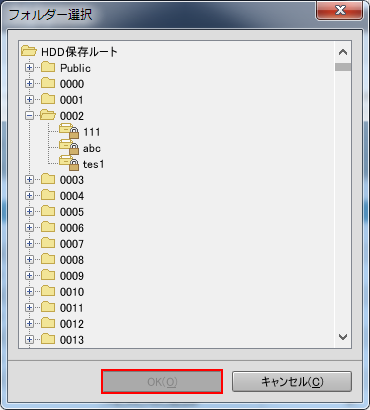370x410 pixels.
Task: Click the scrollbar up arrow
Action: point(343,52)
